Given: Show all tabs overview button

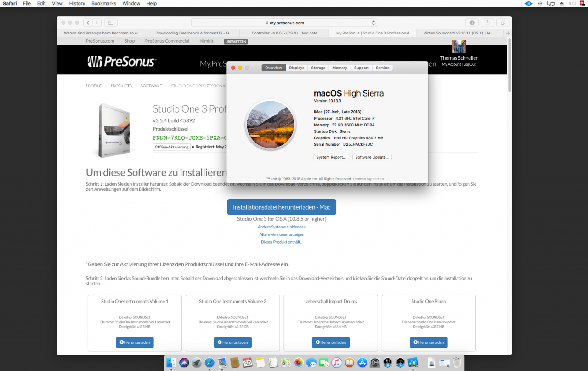Looking at the screenshot, I should 503,23.
